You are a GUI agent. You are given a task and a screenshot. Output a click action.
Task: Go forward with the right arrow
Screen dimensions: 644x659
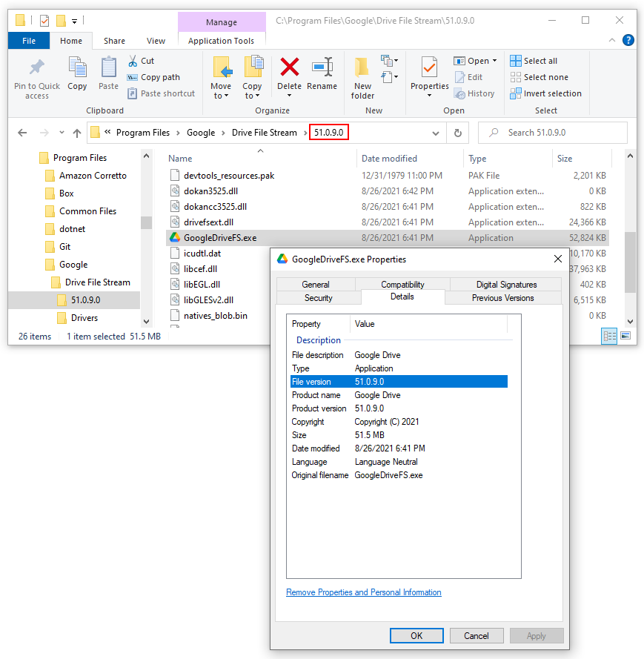tap(44, 133)
